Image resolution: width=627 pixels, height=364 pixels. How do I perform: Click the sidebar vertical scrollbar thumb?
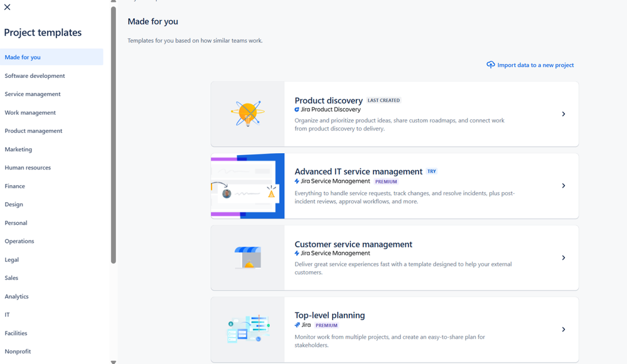click(x=114, y=135)
